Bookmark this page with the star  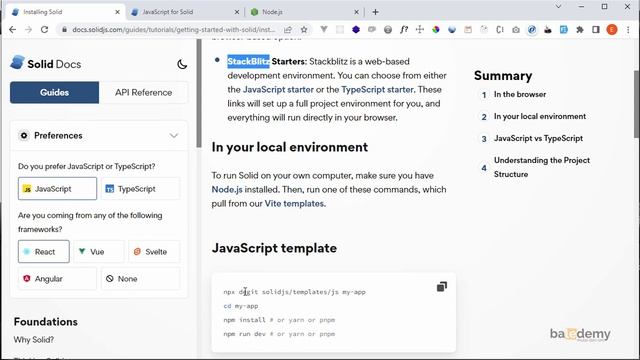click(x=304, y=29)
